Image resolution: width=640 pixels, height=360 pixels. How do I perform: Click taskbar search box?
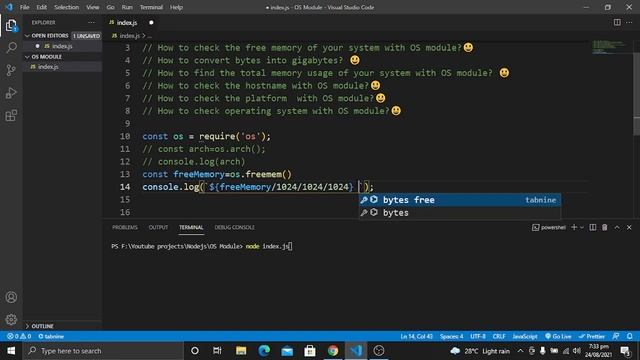[x=103, y=351]
